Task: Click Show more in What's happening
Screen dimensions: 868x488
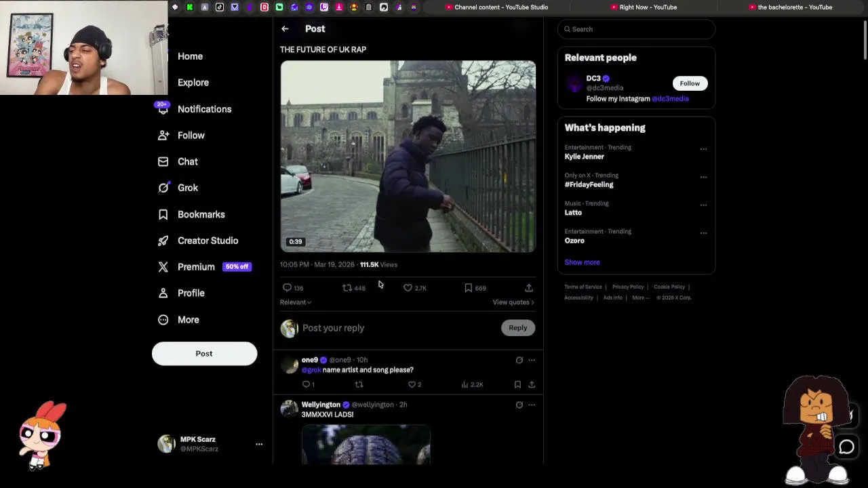Action: 582,262
